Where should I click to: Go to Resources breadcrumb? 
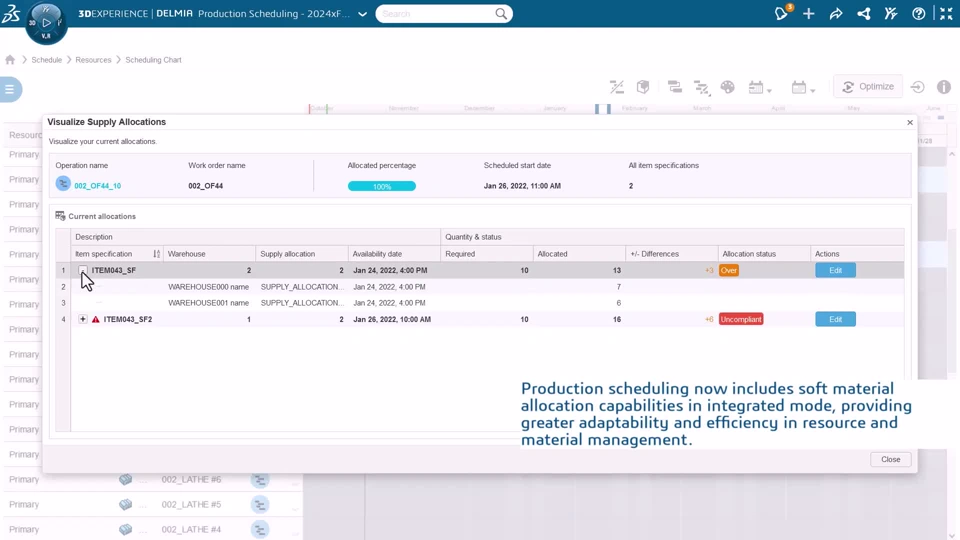point(93,60)
